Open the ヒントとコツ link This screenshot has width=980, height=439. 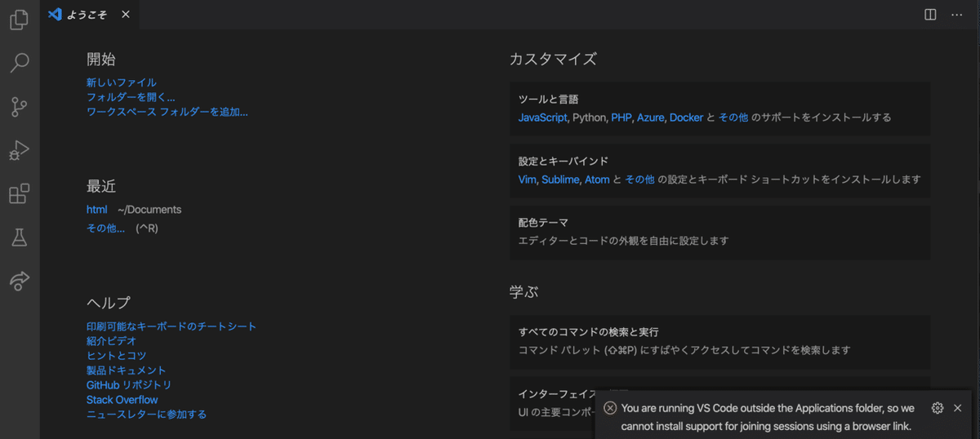coord(117,356)
